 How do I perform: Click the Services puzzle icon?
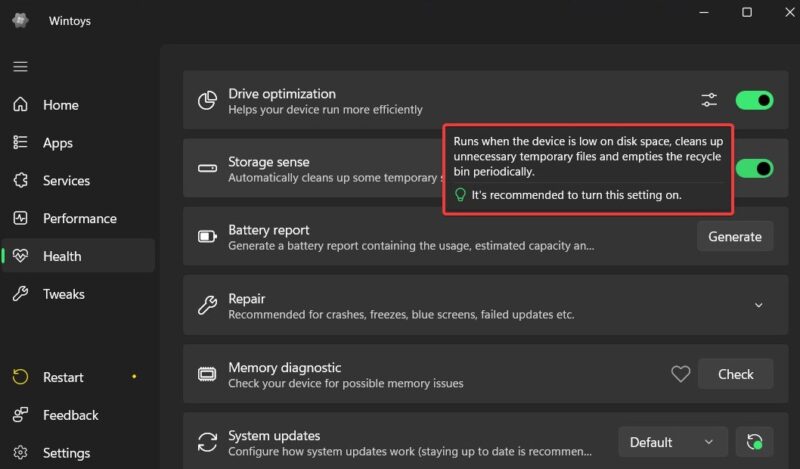(20, 180)
